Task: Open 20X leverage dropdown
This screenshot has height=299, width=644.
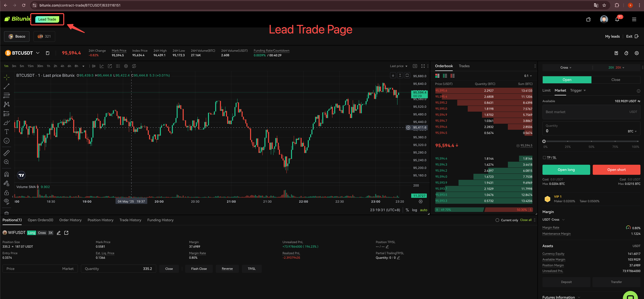Action: (616, 68)
